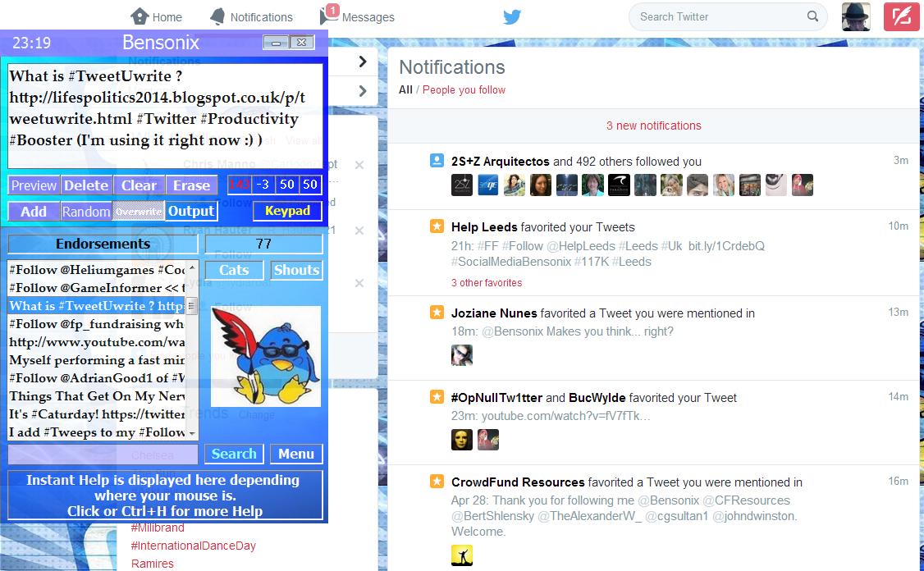Image resolution: width=924 pixels, height=571 pixels.
Task: Select the All notifications tab
Action: tap(405, 89)
